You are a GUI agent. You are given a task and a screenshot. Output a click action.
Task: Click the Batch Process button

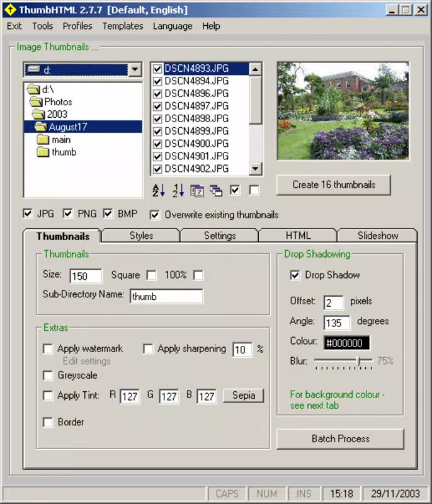pos(341,438)
